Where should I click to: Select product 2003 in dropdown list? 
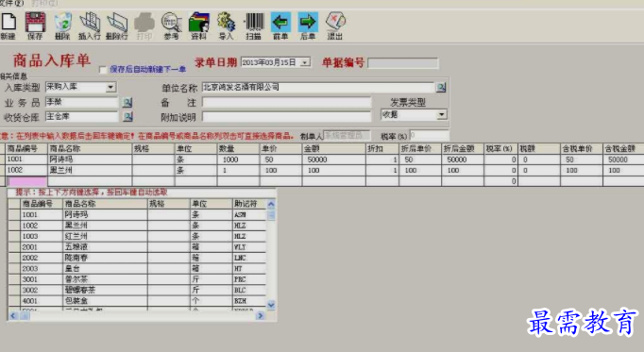pos(137,268)
